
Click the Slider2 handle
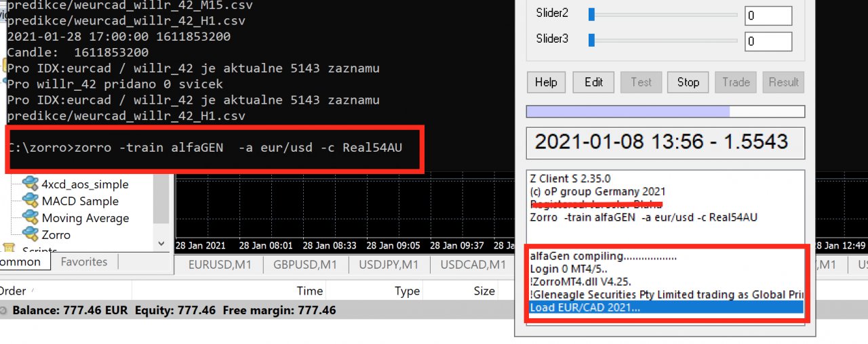[x=591, y=14]
